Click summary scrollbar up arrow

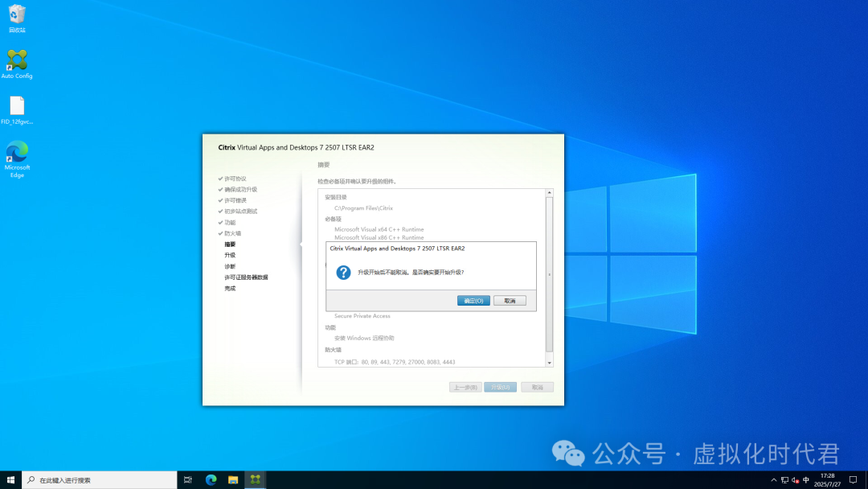tap(549, 193)
